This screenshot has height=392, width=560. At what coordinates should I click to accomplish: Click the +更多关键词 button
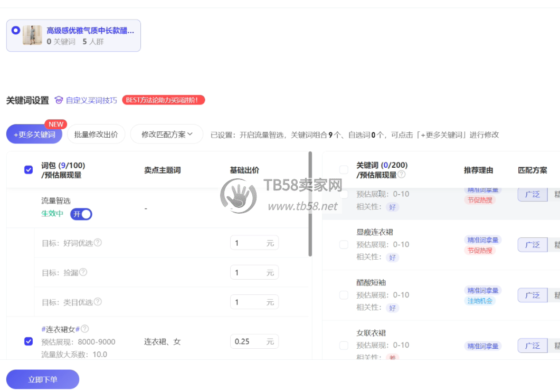coord(34,135)
